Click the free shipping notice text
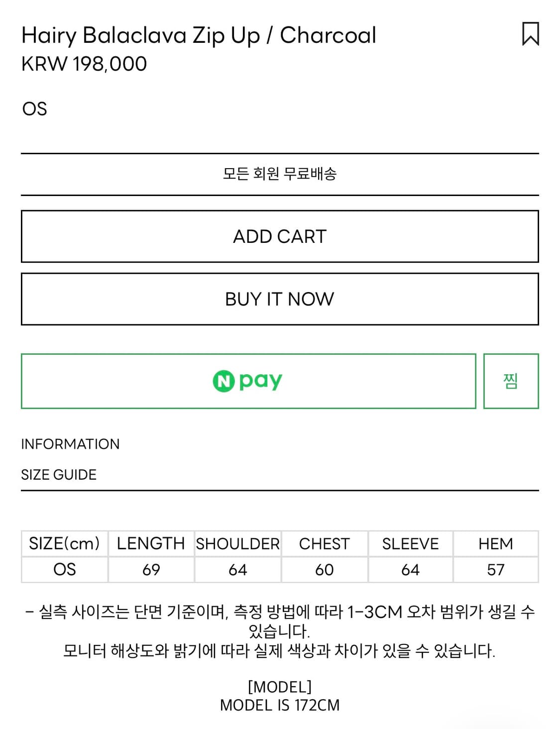Image resolution: width=560 pixels, height=729 pixels. (x=280, y=173)
